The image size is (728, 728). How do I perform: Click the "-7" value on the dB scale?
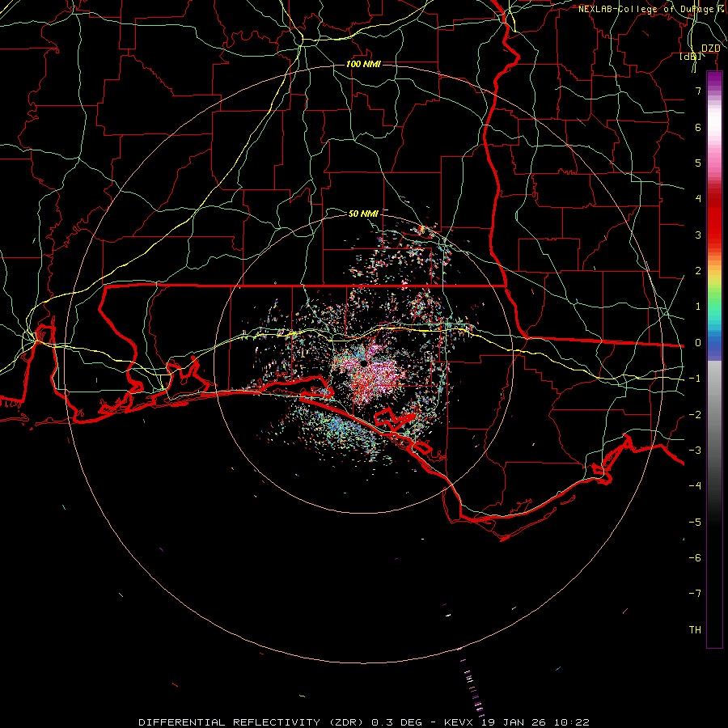695,594
